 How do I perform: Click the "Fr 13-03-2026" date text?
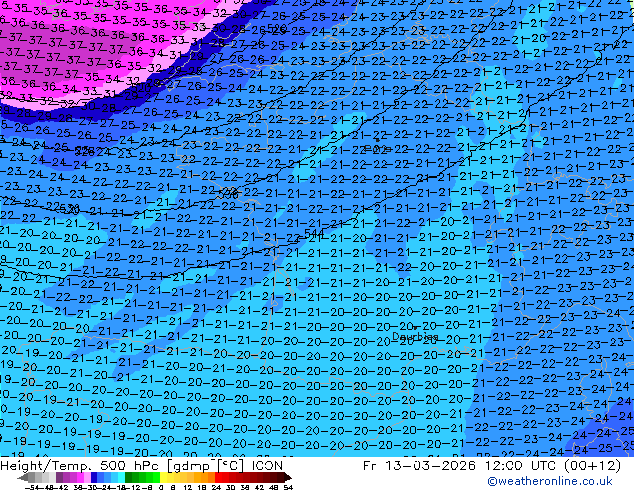pyautogui.click(x=419, y=466)
